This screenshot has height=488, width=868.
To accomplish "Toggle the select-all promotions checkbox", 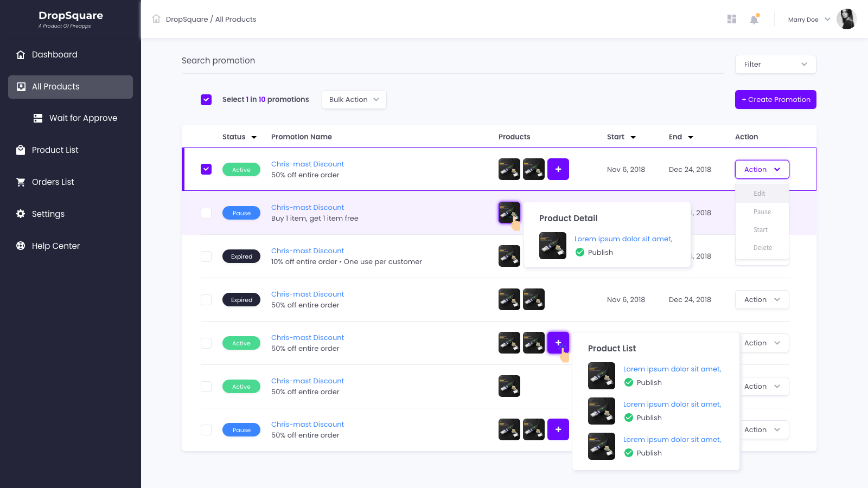I will 206,100.
